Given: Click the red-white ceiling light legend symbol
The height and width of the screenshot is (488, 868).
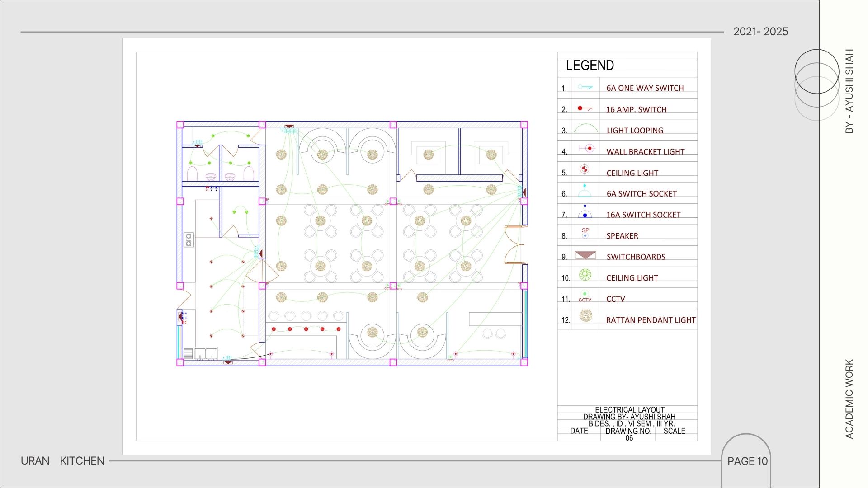Looking at the screenshot, I should [x=585, y=169].
